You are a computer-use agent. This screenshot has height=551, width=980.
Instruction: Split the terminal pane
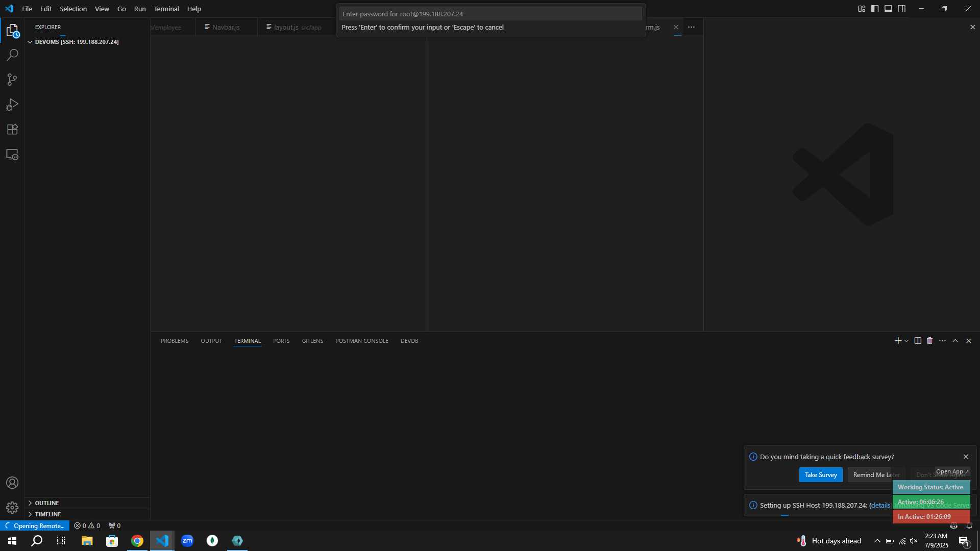(x=918, y=341)
